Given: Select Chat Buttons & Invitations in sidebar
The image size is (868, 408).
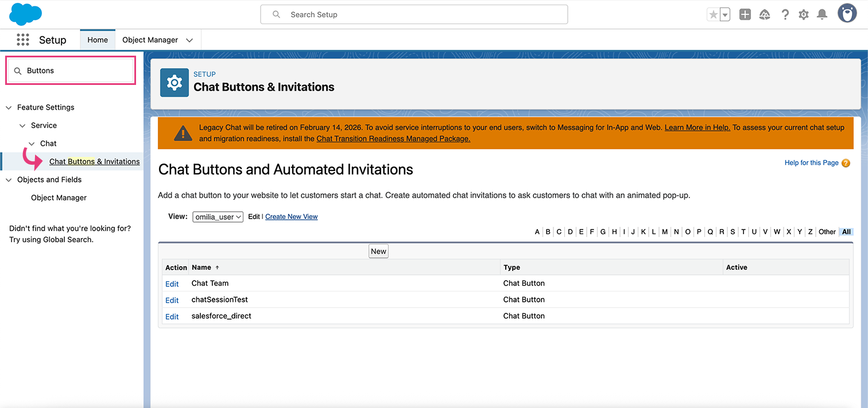Looking at the screenshot, I should pyautogui.click(x=94, y=162).
